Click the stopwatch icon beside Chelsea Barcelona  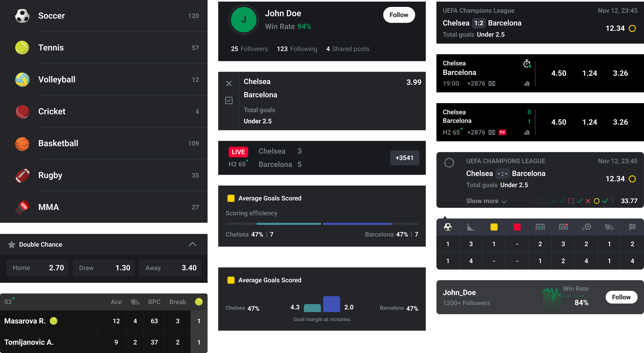coord(527,64)
